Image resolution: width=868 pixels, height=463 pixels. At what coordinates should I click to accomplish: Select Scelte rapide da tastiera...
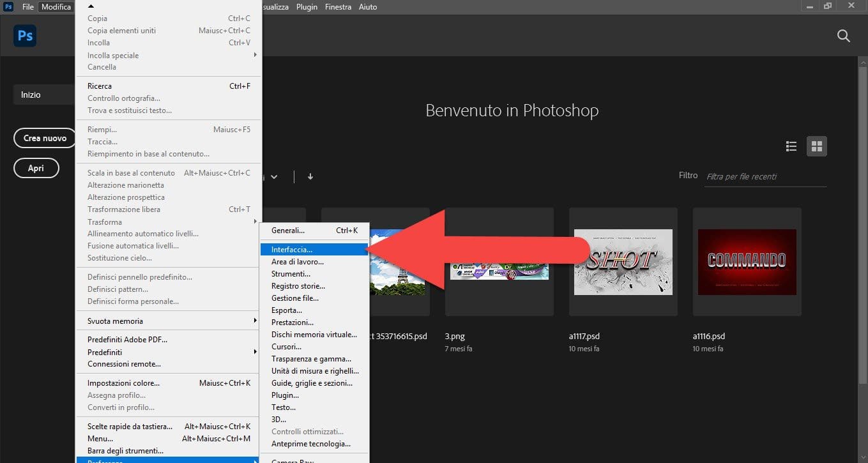(169, 427)
